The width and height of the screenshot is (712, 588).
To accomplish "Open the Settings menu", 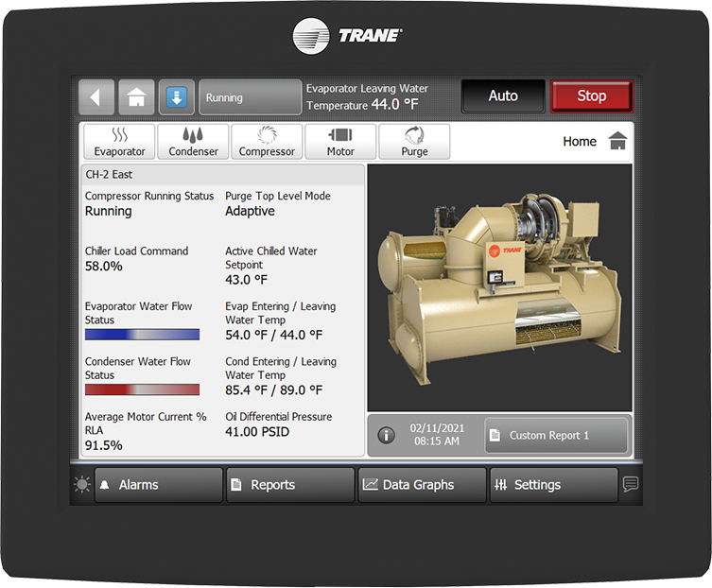I will tap(554, 485).
